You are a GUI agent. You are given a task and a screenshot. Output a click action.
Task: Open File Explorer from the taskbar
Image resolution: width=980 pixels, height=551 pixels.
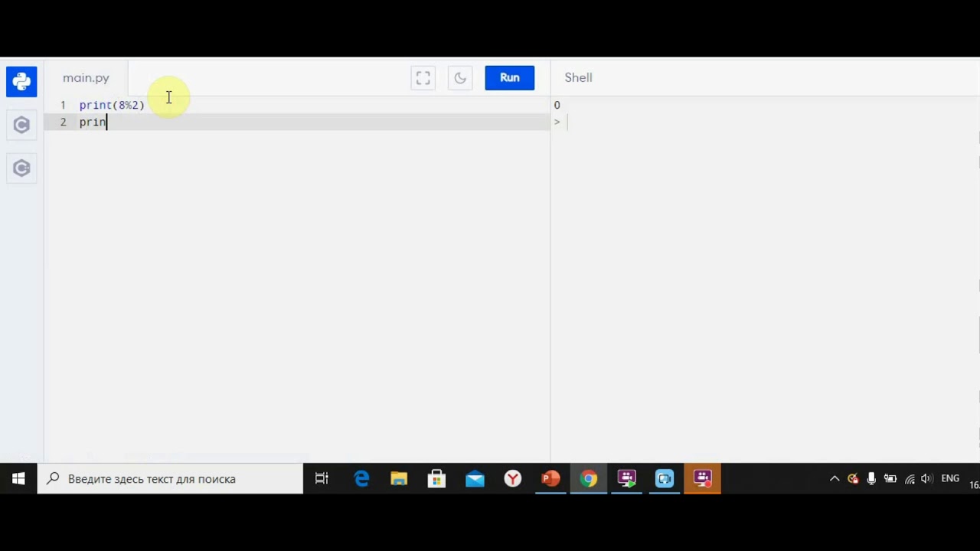pos(399,479)
